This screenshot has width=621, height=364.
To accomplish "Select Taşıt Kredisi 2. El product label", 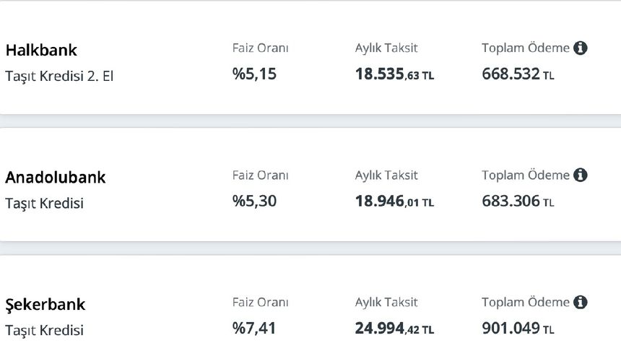I will pos(59,76).
